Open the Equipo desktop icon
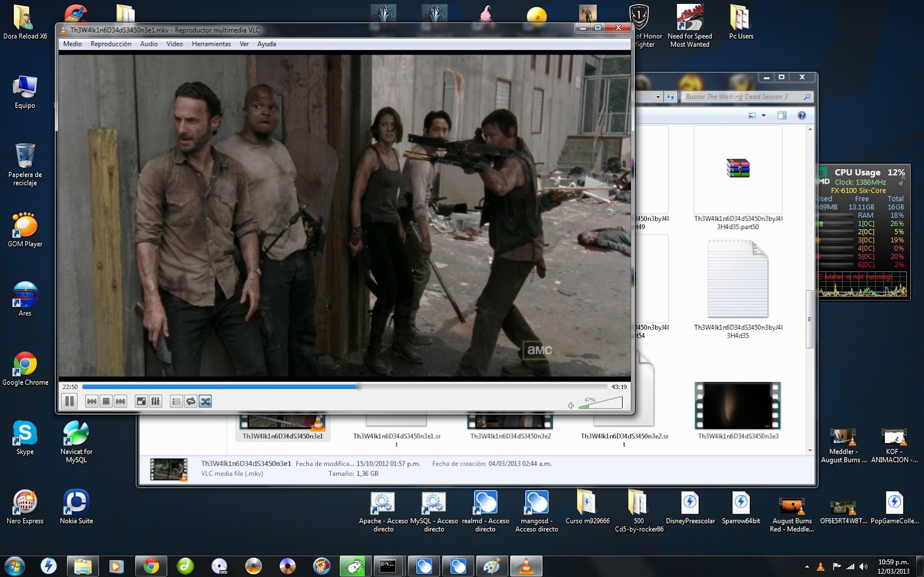 (25, 92)
